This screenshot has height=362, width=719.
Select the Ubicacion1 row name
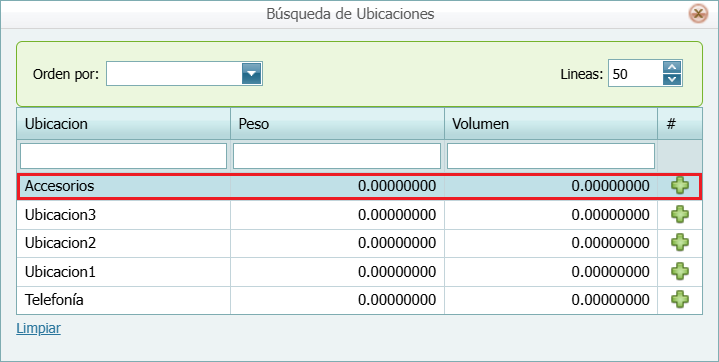[60, 272]
